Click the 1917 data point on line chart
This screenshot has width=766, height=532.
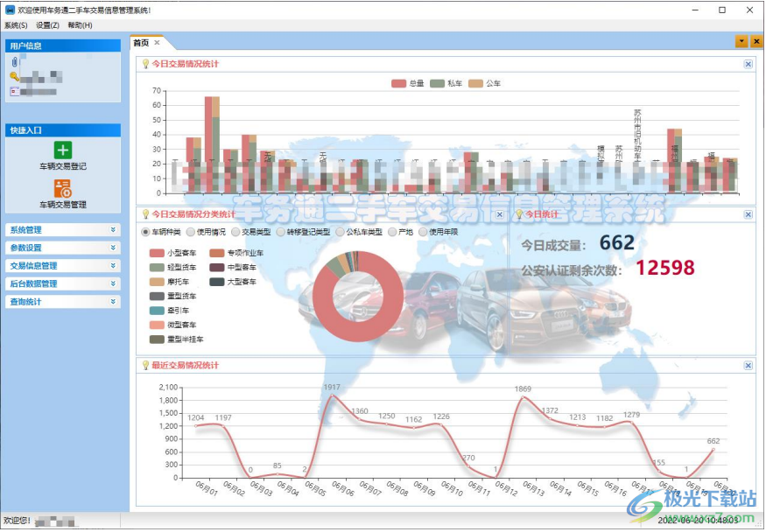click(332, 395)
